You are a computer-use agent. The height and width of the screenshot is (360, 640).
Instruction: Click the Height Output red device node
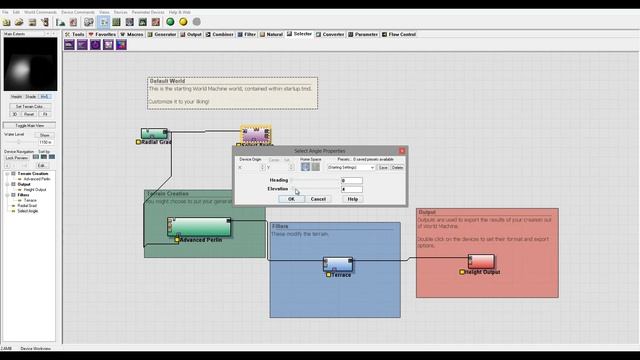(x=481, y=261)
